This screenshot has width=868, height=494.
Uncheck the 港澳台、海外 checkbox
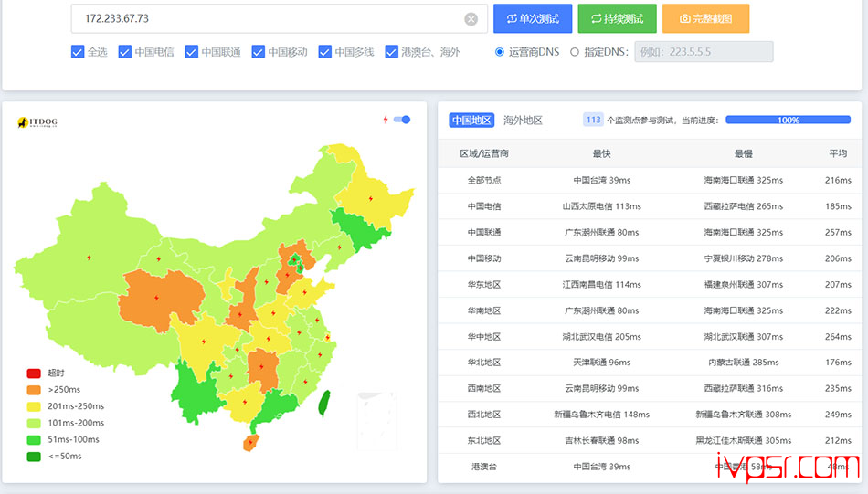click(391, 52)
